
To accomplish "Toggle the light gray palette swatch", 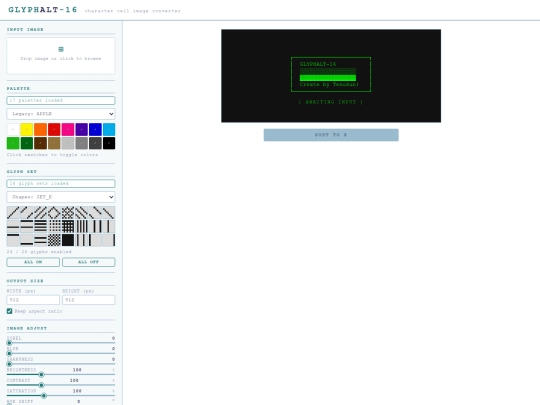I will tap(68, 143).
